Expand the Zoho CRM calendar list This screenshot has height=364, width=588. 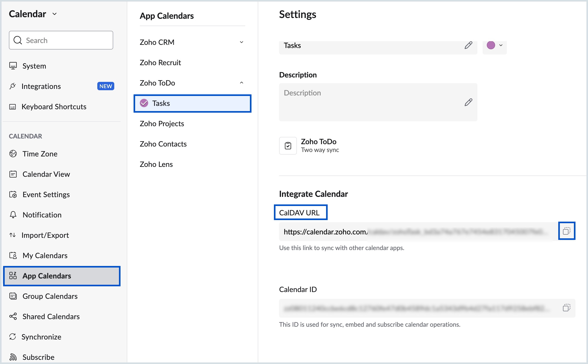point(242,42)
